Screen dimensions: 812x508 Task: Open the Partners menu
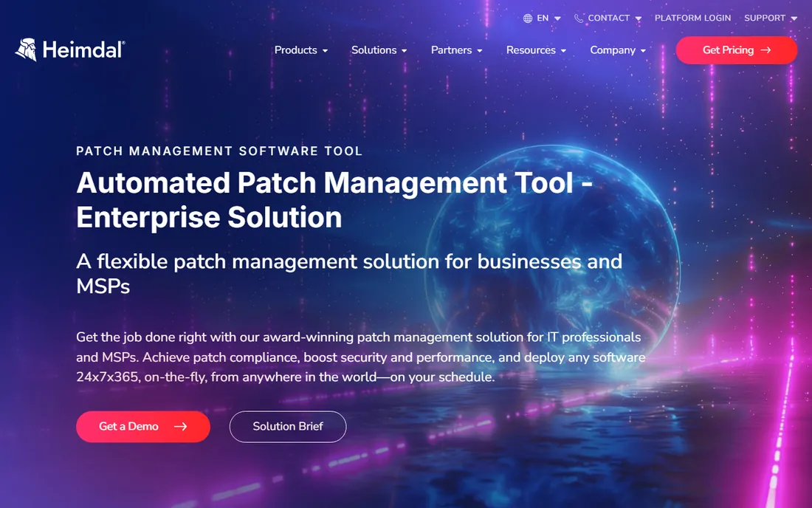451,50
